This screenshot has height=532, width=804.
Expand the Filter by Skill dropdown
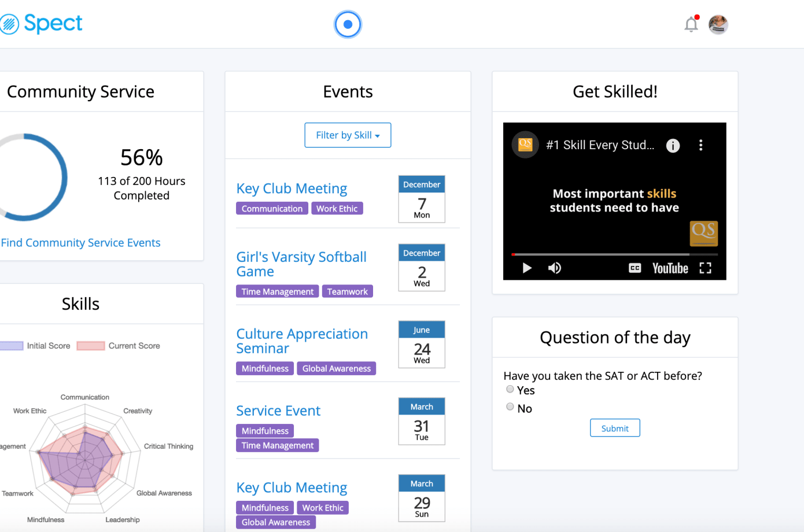[348, 135]
